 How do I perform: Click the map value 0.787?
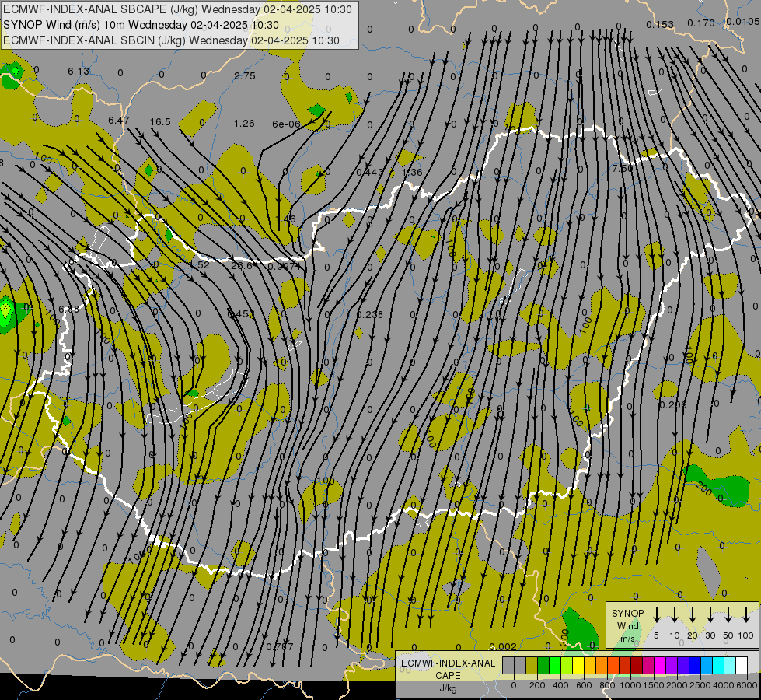(x=280, y=646)
